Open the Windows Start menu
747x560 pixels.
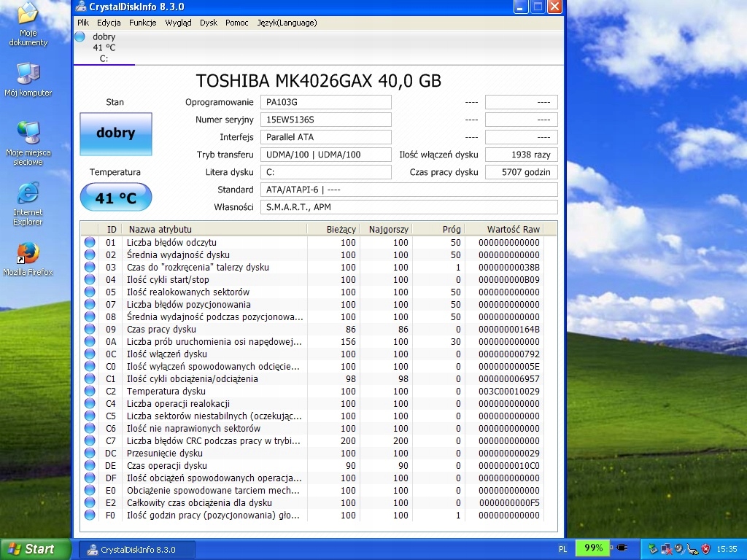(x=35, y=549)
